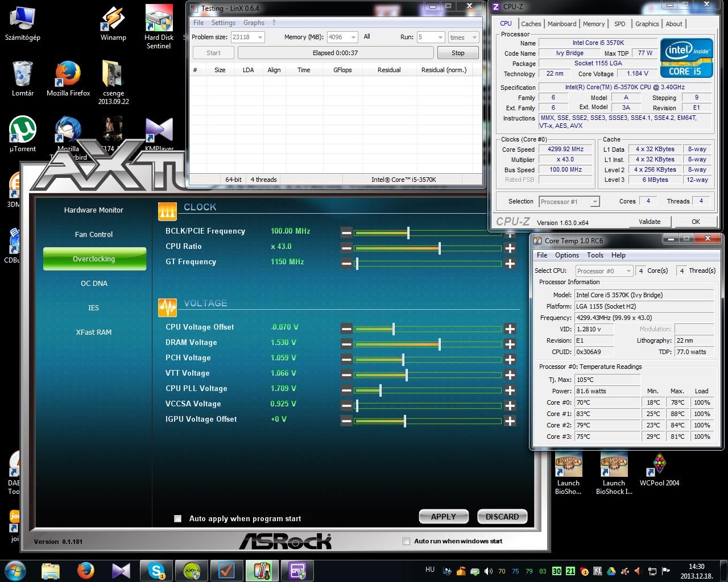
Task: Switch to the SPD tab in CPU-Z
Action: [x=620, y=24]
